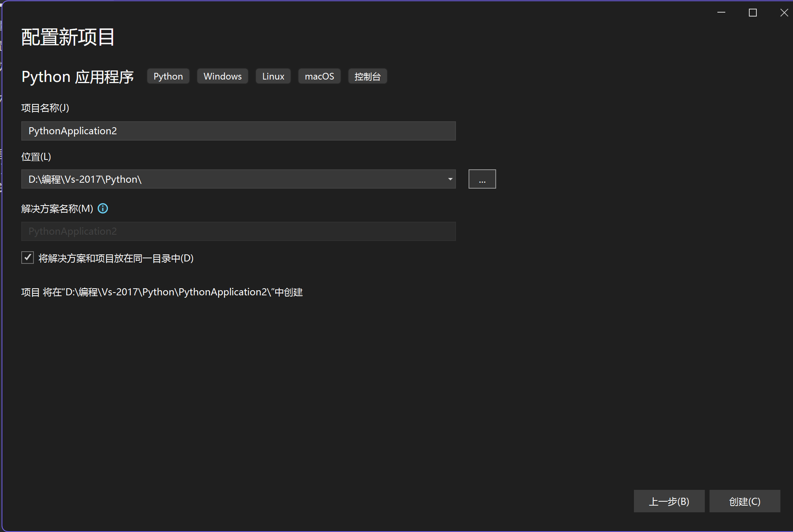This screenshot has width=793, height=532.
Task: Uncheck place solution and project in same directory
Action: click(x=28, y=258)
